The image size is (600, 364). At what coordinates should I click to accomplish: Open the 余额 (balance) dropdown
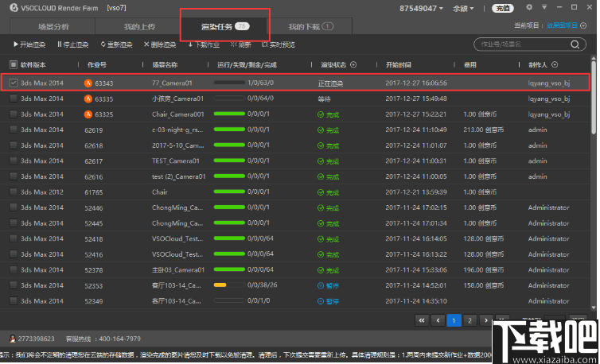(463, 8)
